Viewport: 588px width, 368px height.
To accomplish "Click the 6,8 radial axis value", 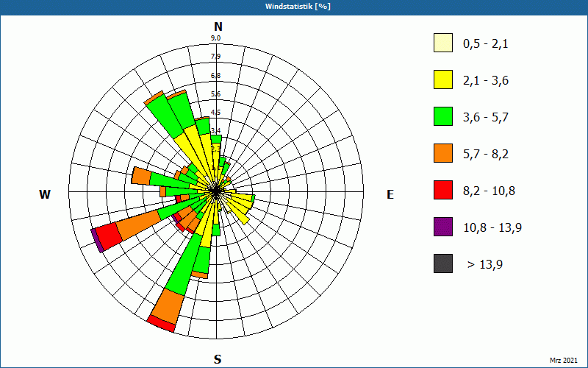I will pyautogui.click(x=215, y=76).
